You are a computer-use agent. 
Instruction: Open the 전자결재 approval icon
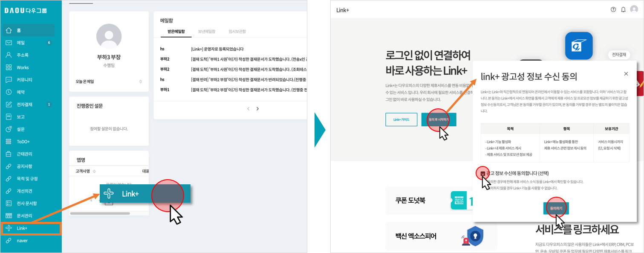point(9,105)
